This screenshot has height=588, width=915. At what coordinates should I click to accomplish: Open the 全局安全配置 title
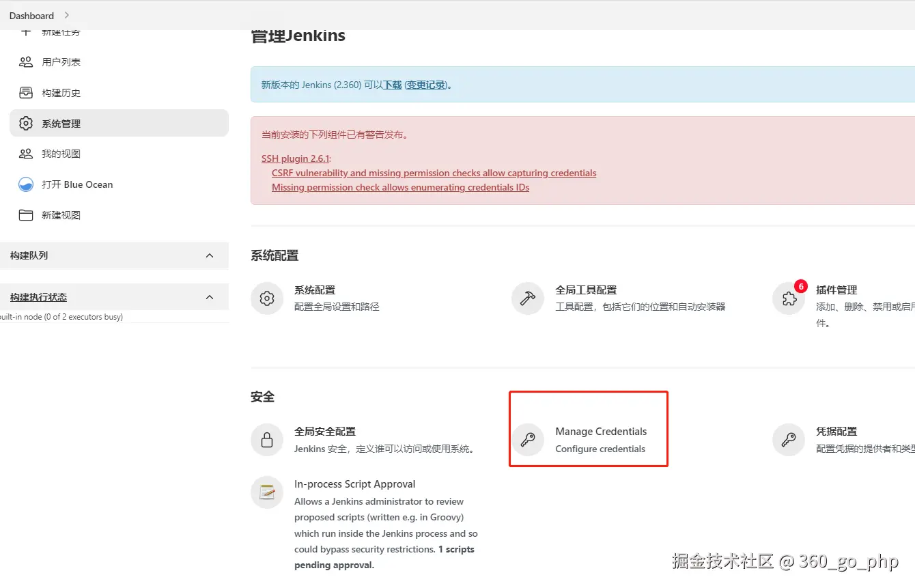tap(325, 432)
